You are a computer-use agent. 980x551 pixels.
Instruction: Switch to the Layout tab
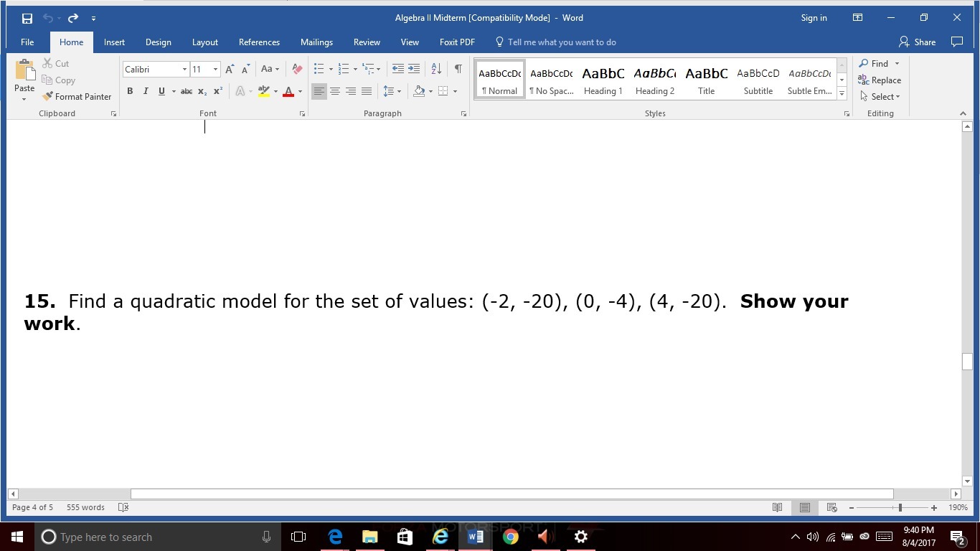[x=205, y=42]
